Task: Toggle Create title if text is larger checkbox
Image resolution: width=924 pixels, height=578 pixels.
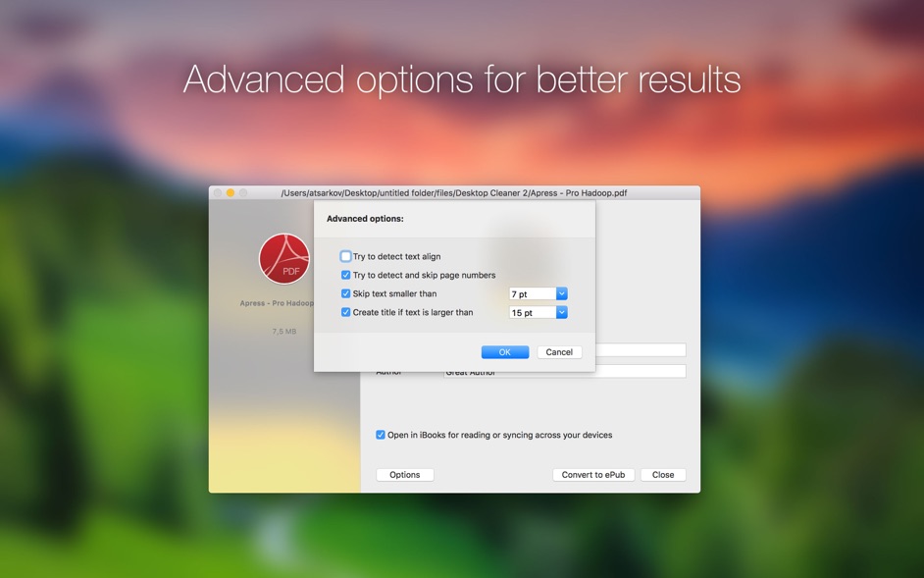Action: click(346, 313)
